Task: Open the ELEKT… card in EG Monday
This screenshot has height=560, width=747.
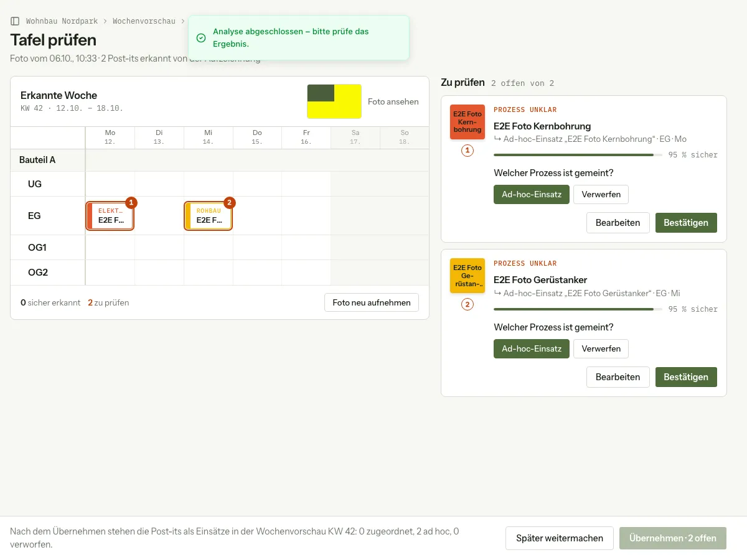Action: pos(110,216)
